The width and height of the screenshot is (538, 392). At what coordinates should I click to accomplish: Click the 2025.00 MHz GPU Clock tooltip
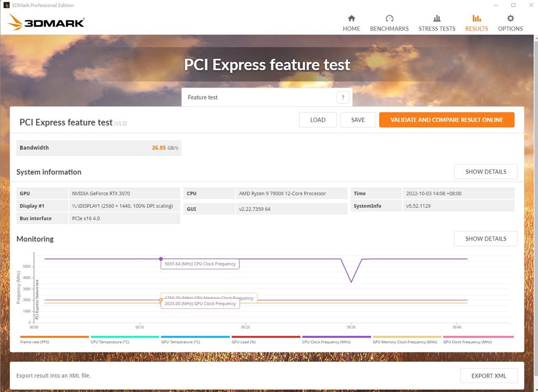[200, 304]
